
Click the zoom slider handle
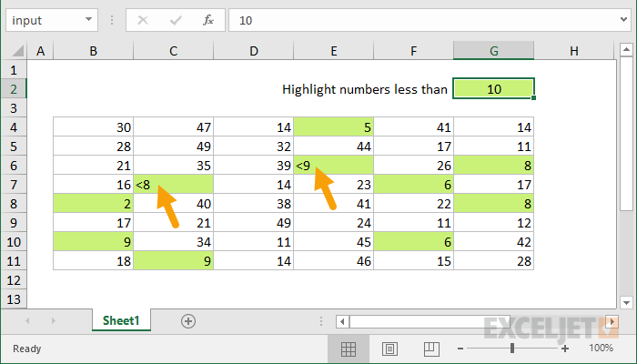[512, 349]
